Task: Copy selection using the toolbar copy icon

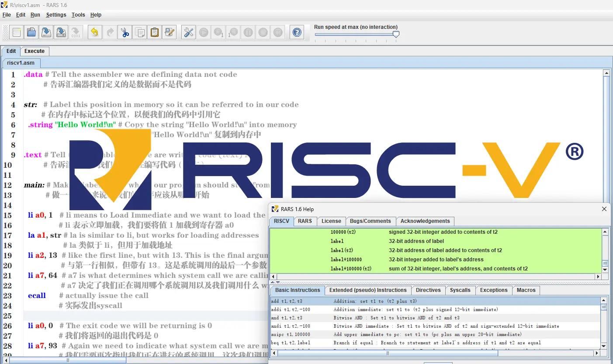Action: click(x=139, y=32)
